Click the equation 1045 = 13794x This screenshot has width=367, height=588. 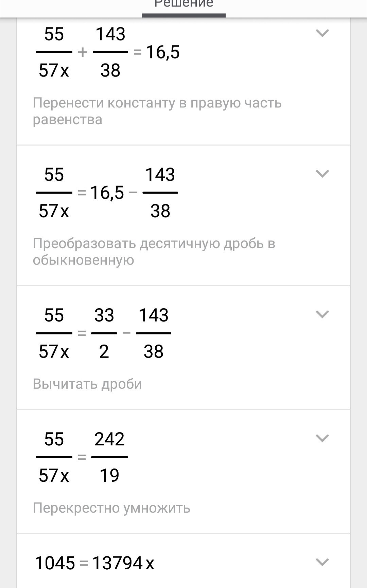click(x=94, y=563)
